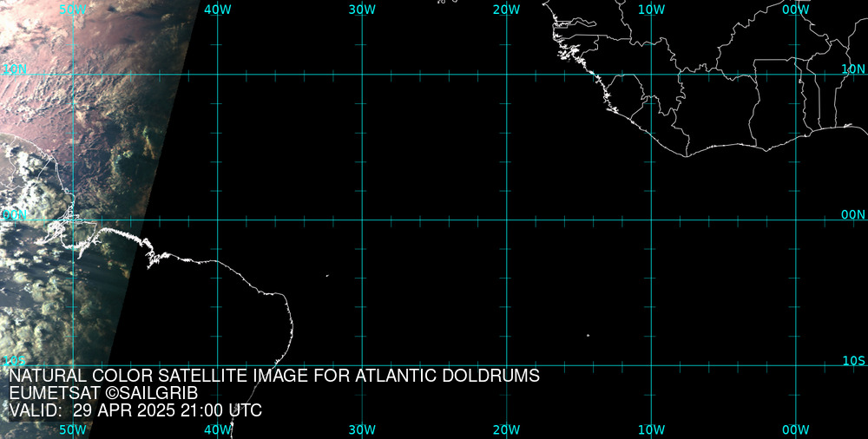Click the 'VALID: 29 APR 2025 21:00 UTC' timestamp

click(135, 410)
